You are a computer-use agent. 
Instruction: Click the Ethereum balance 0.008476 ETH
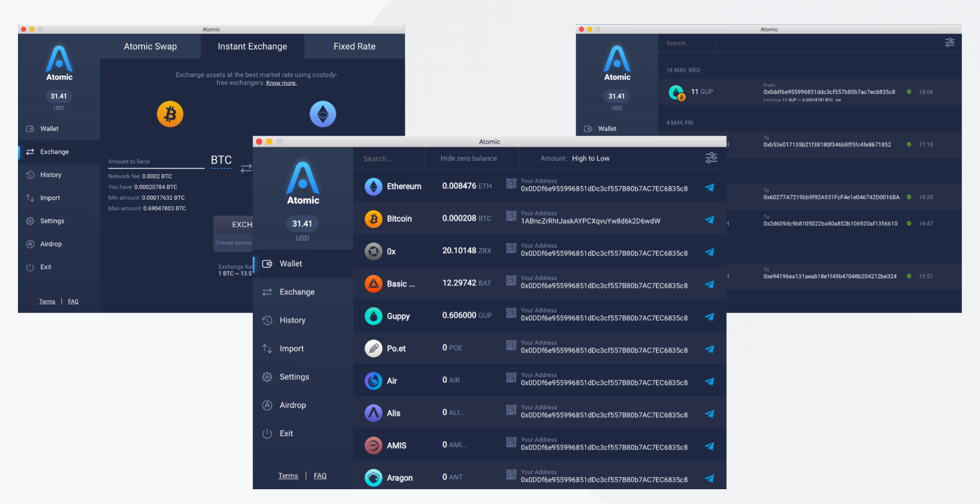click(467, 186)
